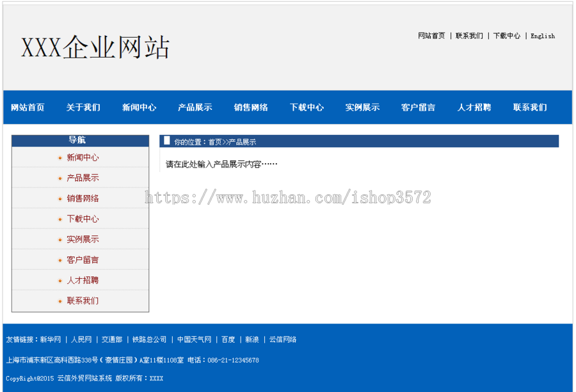The height and width of the screenshot is (392, 576).
Task: Open 客户留言 in the sidebar 导航 list
Action: point(83,260)
